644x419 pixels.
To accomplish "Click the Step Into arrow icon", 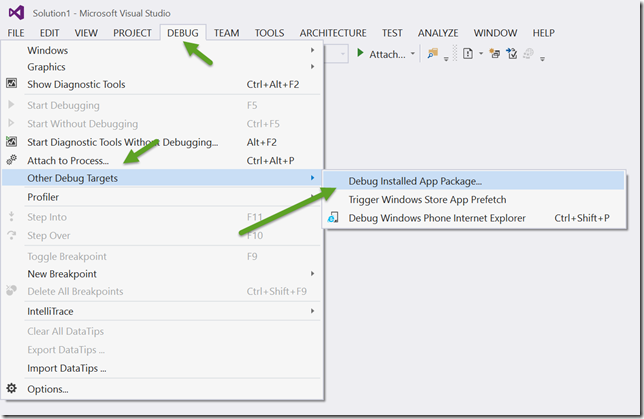I will point(12,216).
